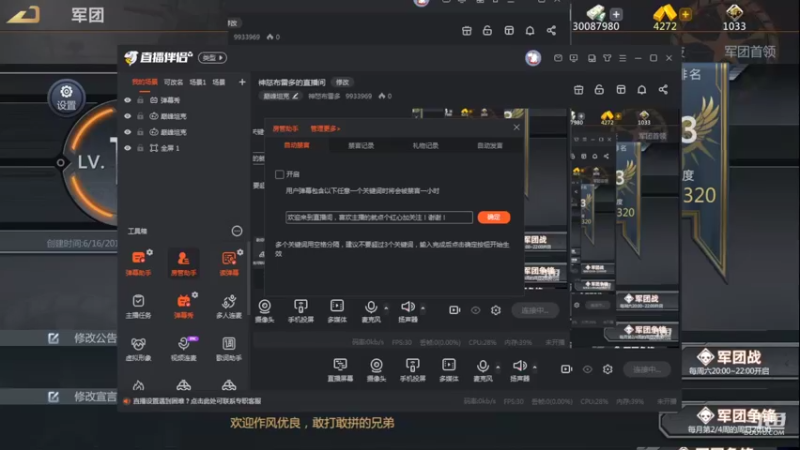This screenshot has width=800, height=450.
Task: Open the 主播任务 streamer tasks tool
Action: [138, 307]
